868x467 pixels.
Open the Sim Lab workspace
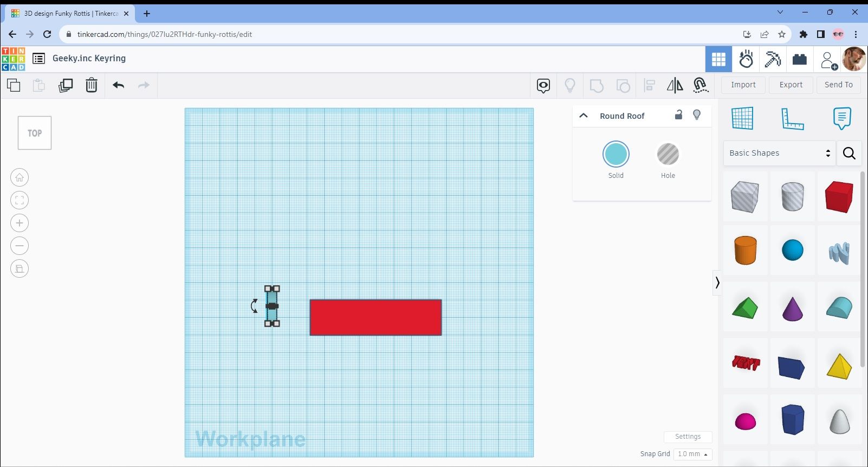[x=746, y=59]
